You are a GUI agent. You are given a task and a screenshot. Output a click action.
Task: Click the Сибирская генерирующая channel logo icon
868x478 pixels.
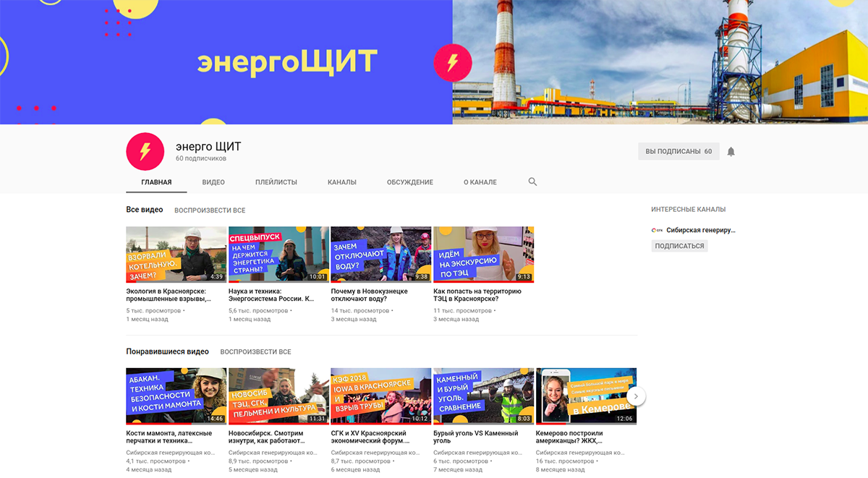[657, 231]
